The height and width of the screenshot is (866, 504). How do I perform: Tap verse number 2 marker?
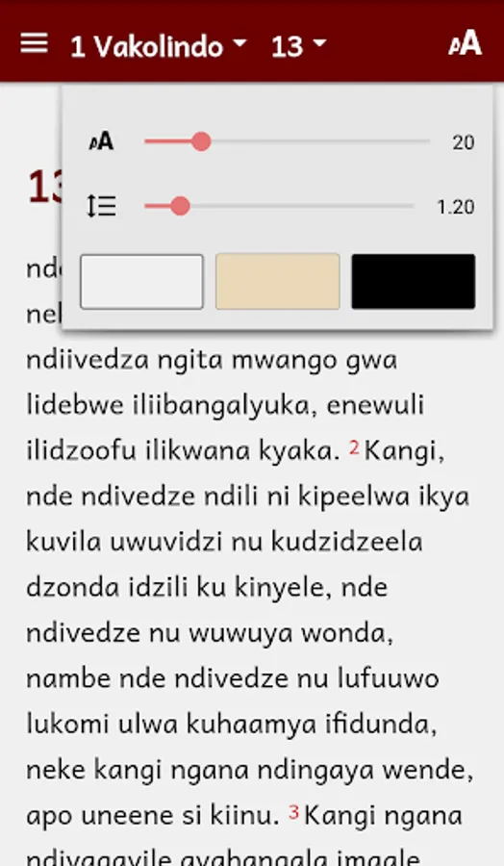[354, 446]
